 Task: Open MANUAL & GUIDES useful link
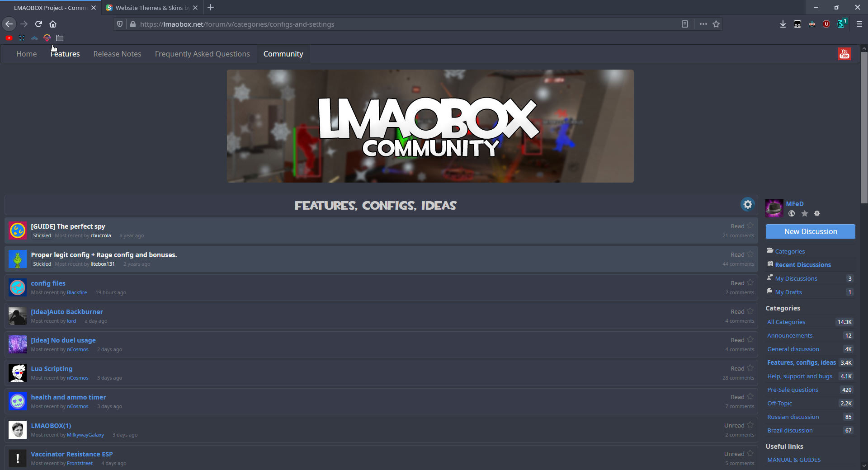tap(793, 460)
